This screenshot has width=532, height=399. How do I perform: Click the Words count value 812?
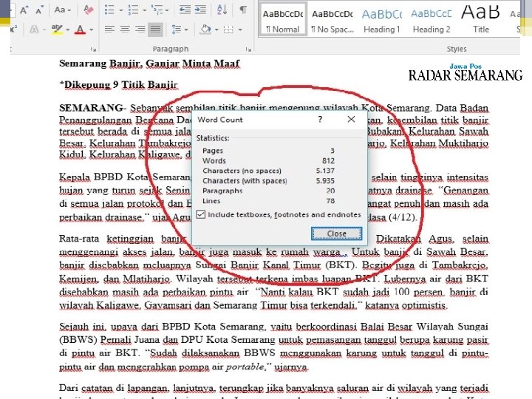click(328, 161)
